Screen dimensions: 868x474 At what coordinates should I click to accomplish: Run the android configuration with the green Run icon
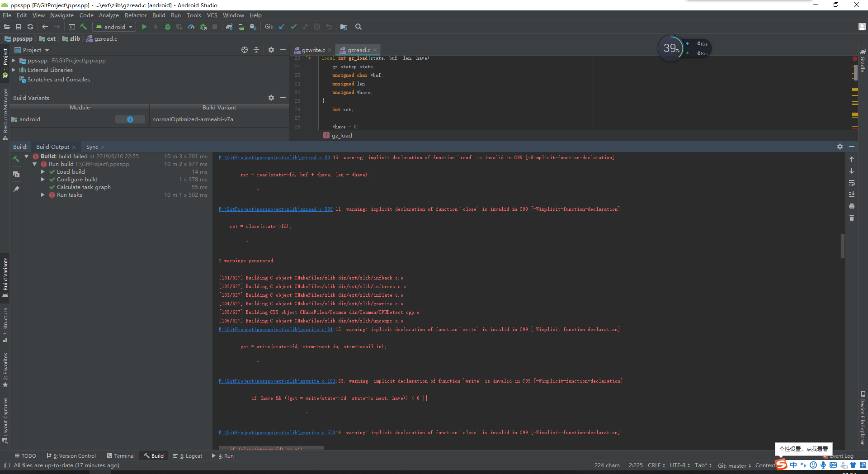point(145,27)
